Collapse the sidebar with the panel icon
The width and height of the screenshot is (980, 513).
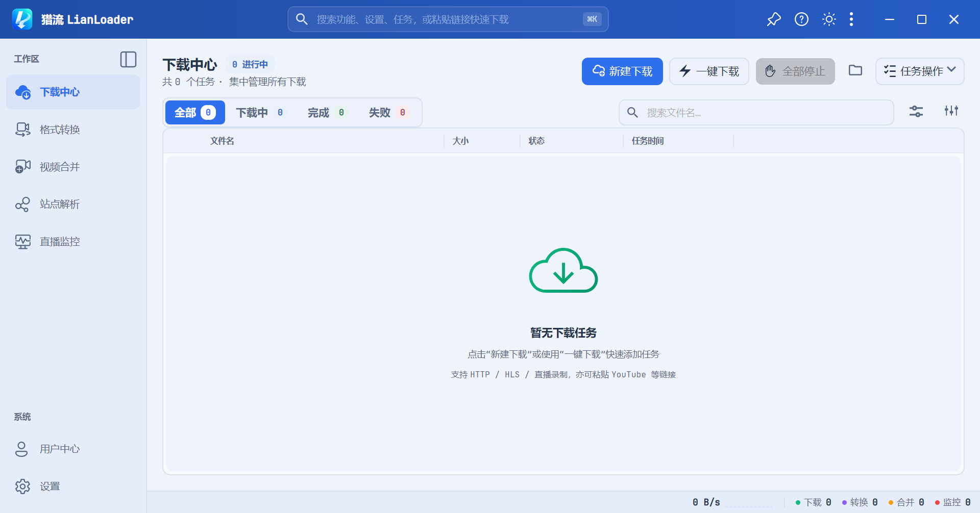tap(128, 59)
